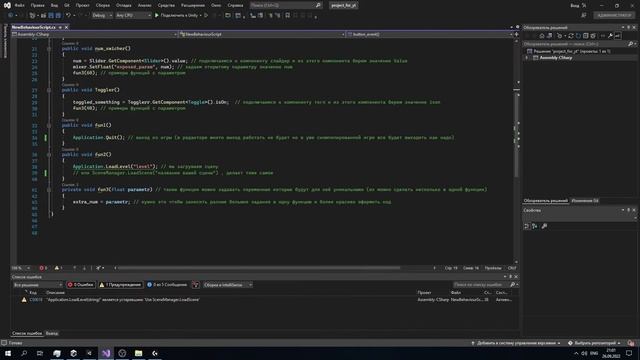Click the Save file toolbar icon
The width and height of the screenshot is (640, 360).
coord(51,15)
